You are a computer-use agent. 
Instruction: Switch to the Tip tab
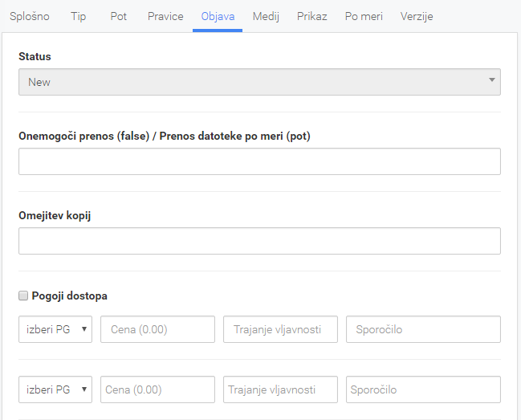coord(79,16)
